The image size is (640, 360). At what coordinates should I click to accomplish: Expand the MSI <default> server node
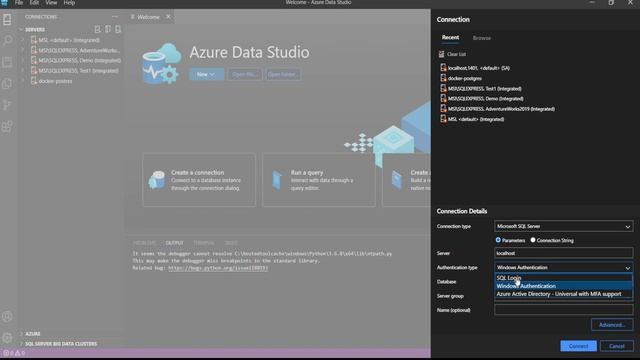click(23, 40)
